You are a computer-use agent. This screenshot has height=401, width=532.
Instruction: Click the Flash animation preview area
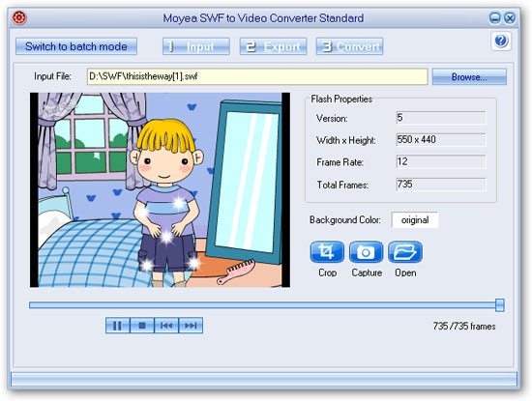pos(160,190)
